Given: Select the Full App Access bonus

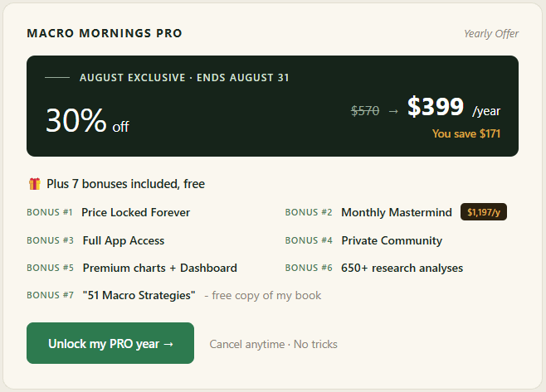Looking at the screenshot, I should coord(124,240).
